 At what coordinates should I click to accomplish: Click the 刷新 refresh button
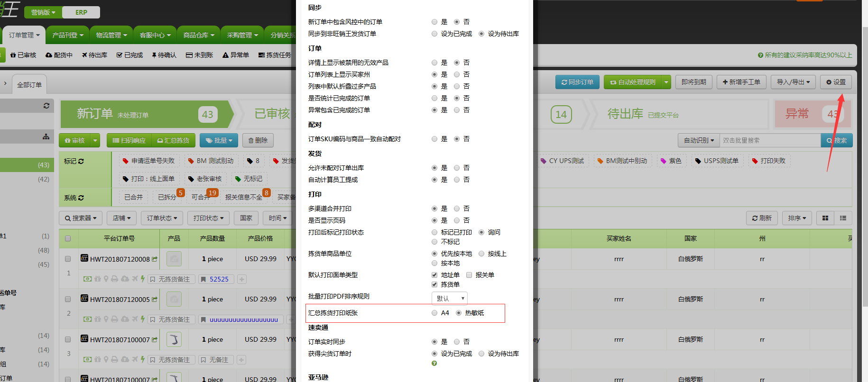click(762, 218)
